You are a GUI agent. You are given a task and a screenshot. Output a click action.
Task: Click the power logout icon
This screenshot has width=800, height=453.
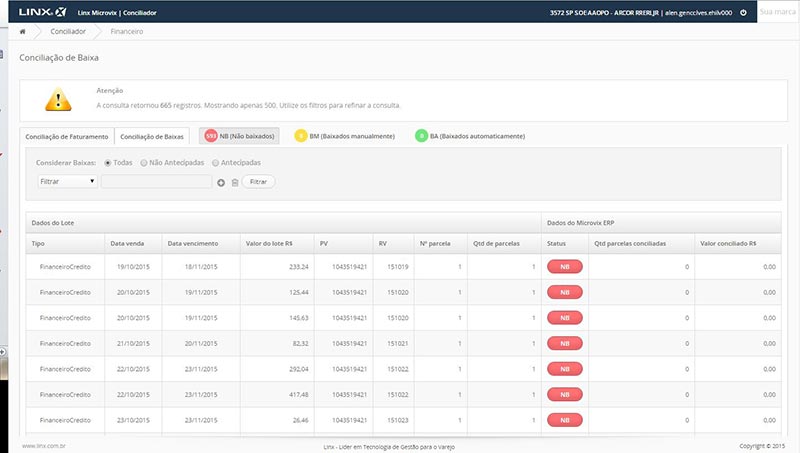[743, 12]
